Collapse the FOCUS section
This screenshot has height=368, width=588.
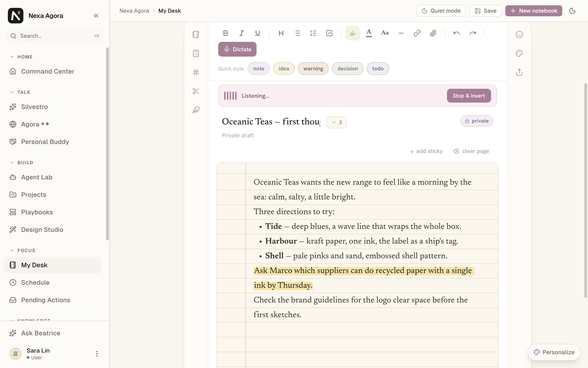23,250
